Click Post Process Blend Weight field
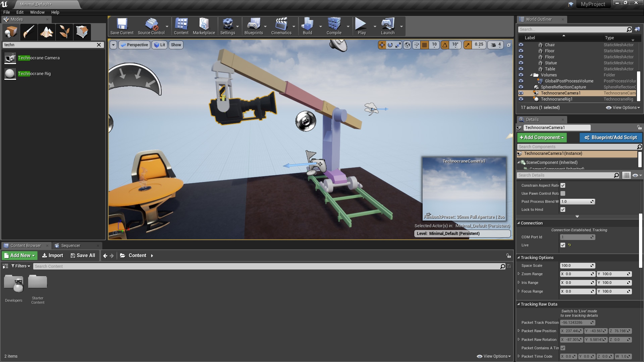Viewport: 644px width, 362px height. pos(577,201)
